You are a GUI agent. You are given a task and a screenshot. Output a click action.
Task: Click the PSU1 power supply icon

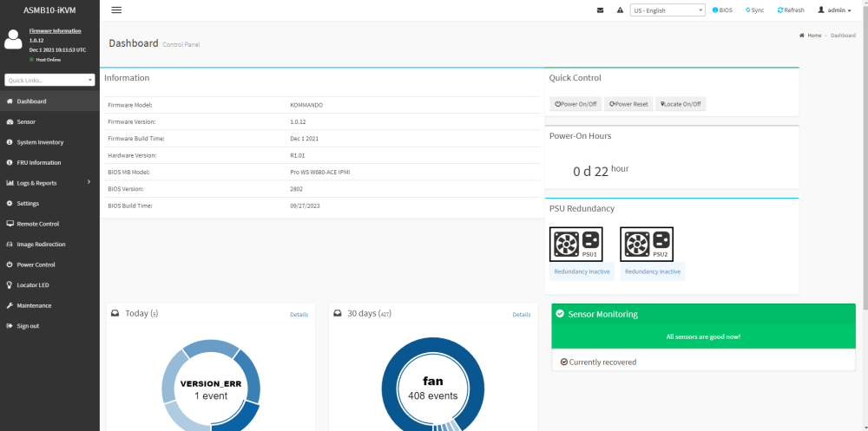(x=575, y=244)
